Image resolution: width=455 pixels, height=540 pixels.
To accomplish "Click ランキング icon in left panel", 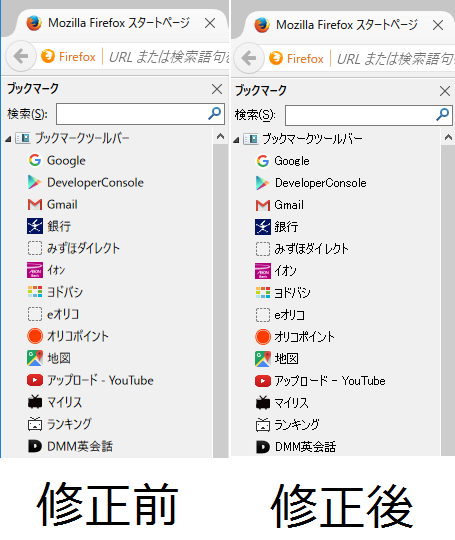I will [x=35, y=424].
